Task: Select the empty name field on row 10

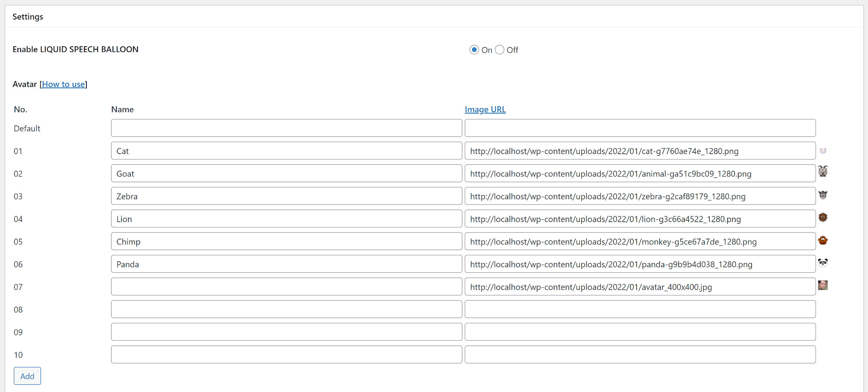Action: click(x=286, y=354)
